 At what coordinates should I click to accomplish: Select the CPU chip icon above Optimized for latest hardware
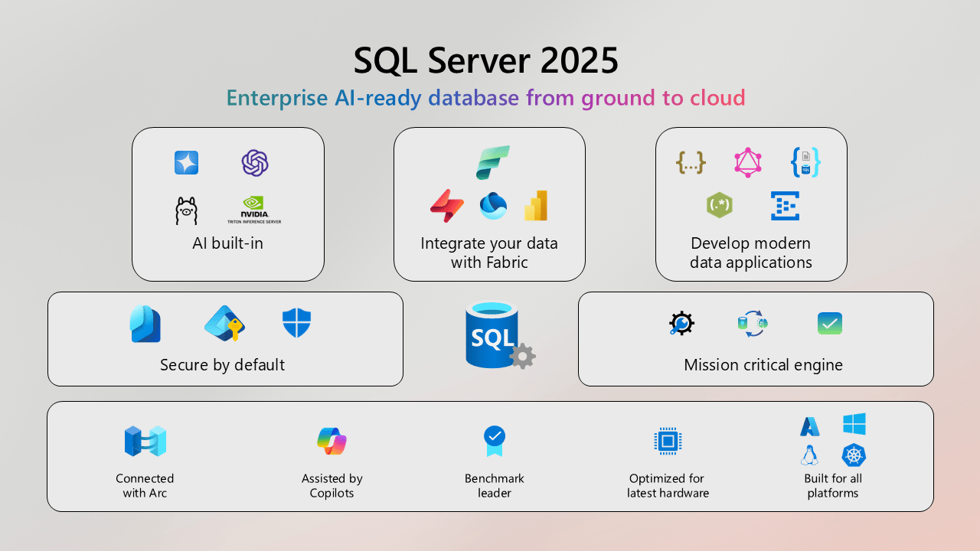click(668, 441)
